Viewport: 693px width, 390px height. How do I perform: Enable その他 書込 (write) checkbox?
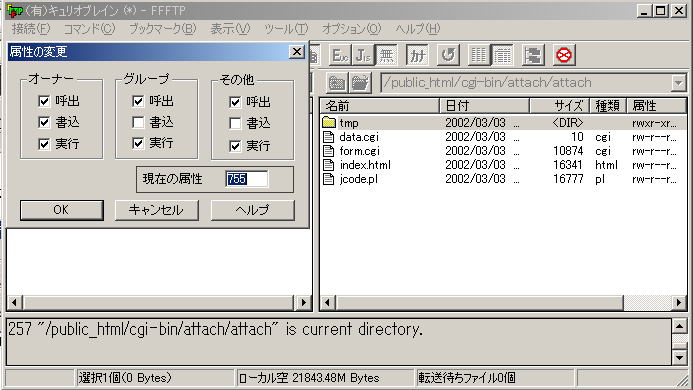click(235, 123)
